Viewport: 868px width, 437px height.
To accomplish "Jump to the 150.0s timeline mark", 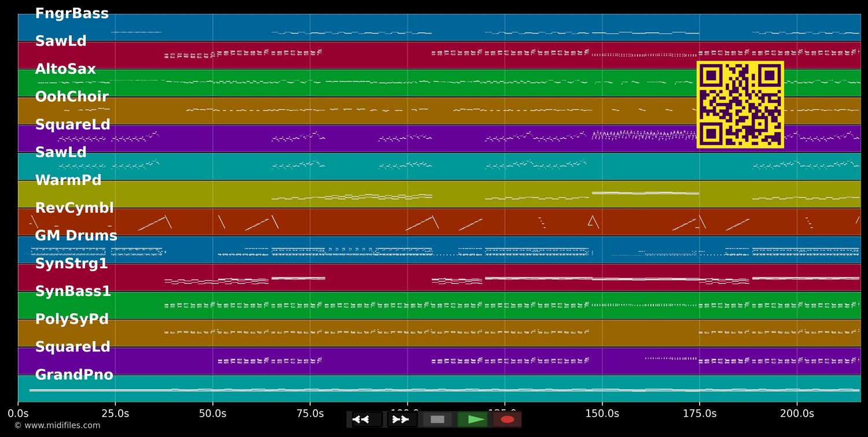I will (x=602, y=413).
